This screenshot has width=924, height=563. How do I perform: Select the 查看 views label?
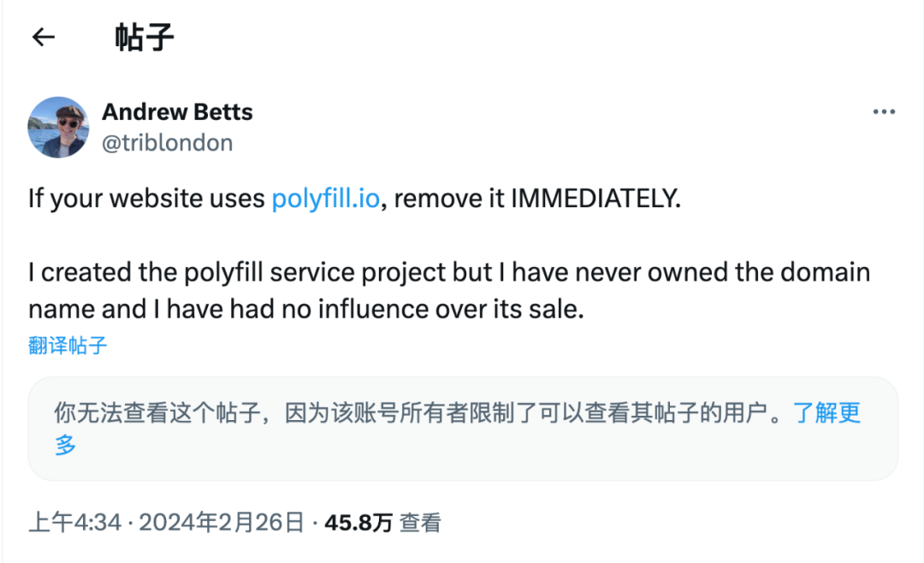420,522
